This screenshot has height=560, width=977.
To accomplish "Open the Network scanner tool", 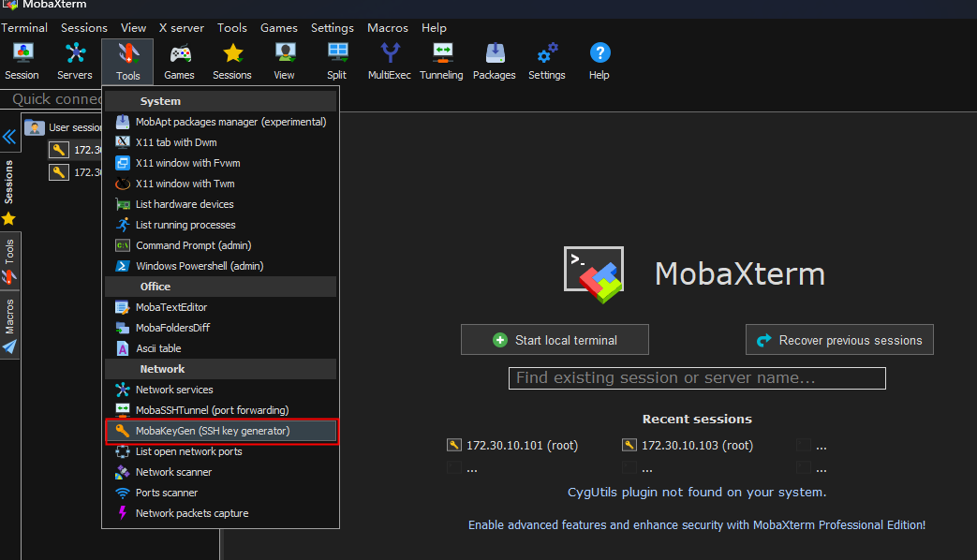I will [220, 472].
